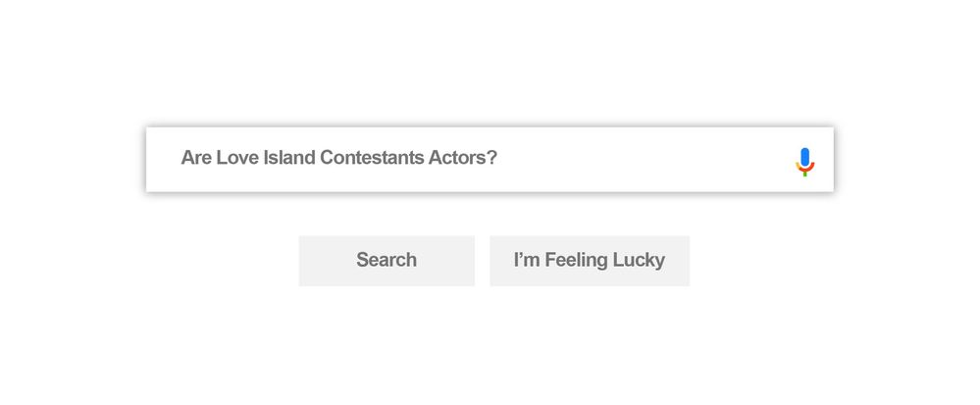Submit the query using Search
The image size is (980, 405).
387,261
